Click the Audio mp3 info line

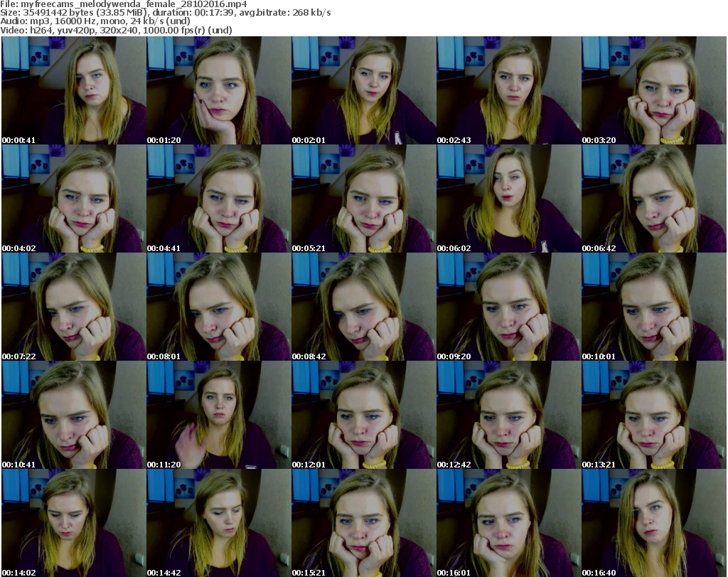coord(95,21)
